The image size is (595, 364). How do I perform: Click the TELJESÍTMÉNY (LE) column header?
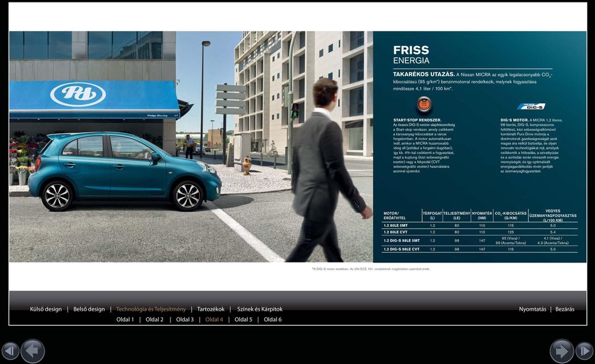[457, 215]
